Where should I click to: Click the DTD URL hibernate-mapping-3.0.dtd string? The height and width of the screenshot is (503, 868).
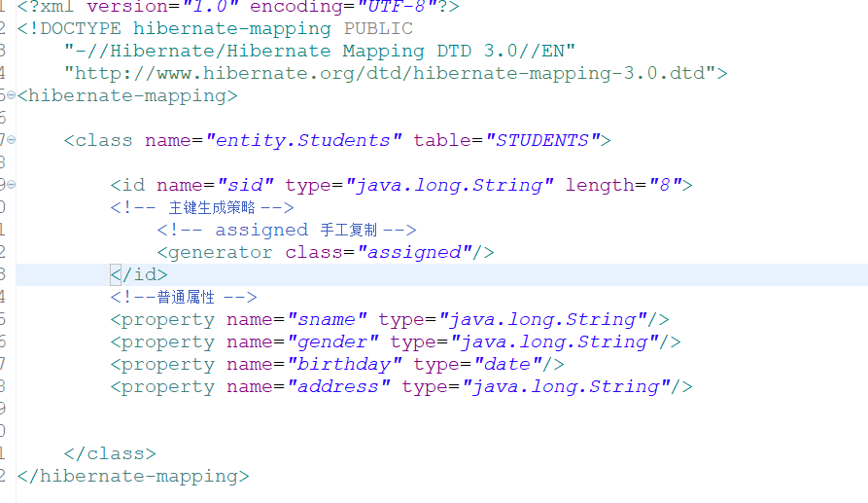(x=391, y=73)
